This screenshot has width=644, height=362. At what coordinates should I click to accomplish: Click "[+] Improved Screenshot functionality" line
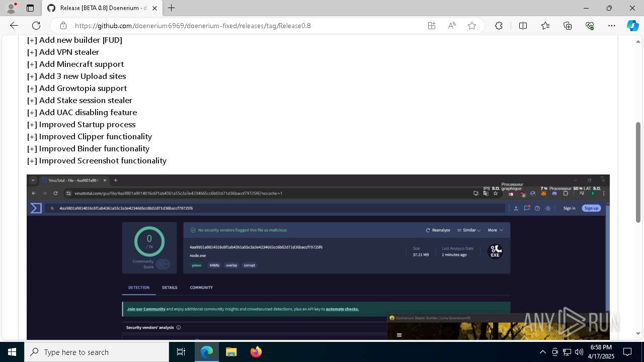point(97,161)
